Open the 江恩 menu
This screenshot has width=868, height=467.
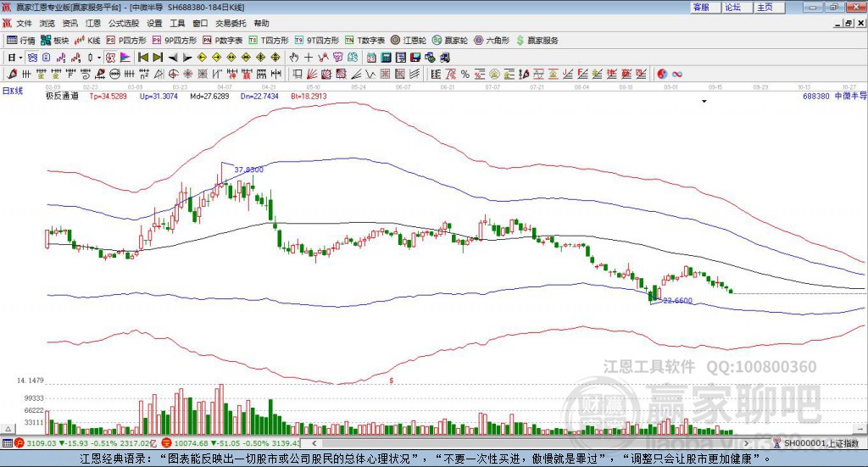(x=92, y=23)
